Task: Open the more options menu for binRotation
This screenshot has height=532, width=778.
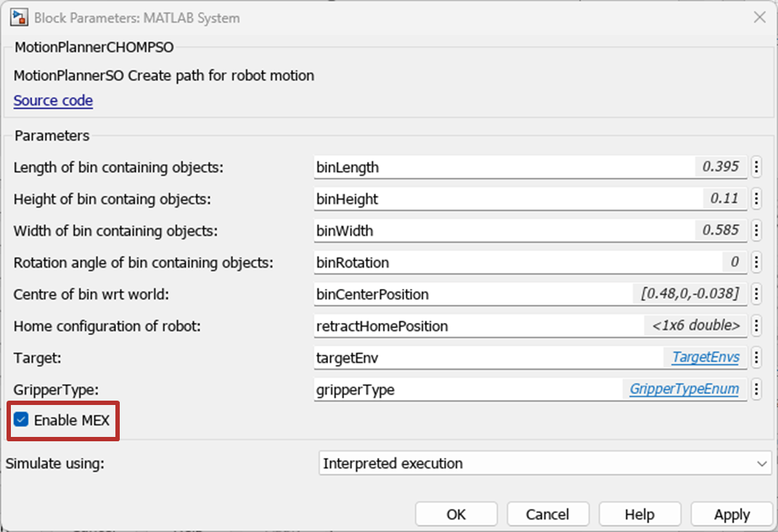Action: click(x=756, y=263)
